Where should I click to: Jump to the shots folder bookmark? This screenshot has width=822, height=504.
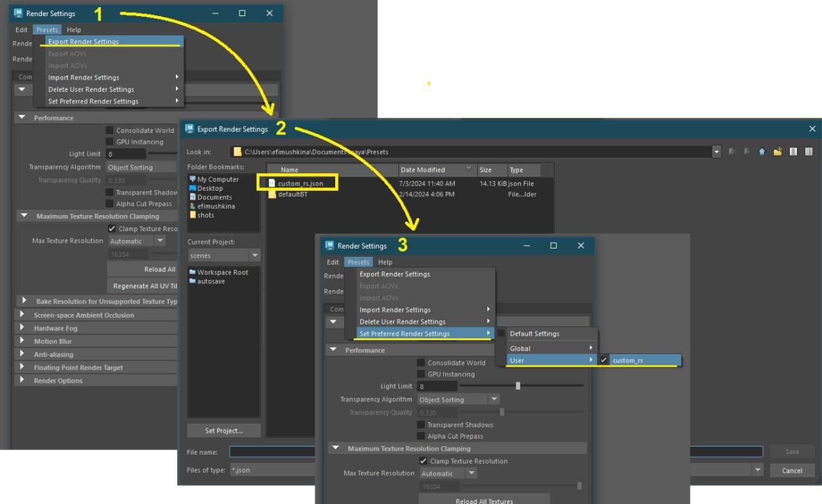[x=205, y=215]
